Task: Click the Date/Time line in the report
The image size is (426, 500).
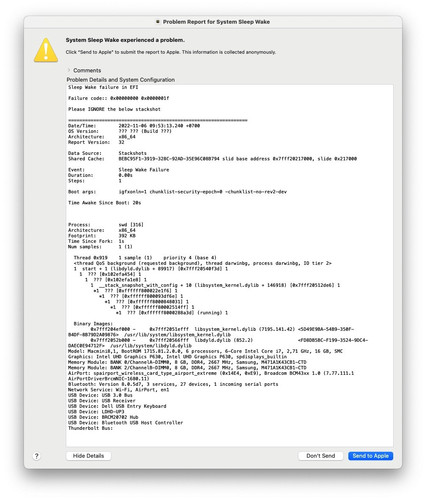Action: [134, 126]
